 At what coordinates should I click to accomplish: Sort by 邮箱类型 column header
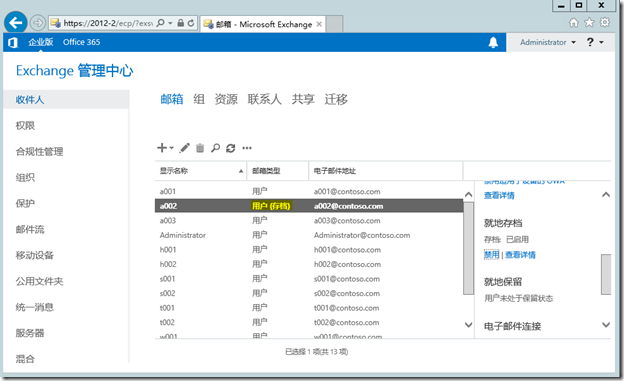click(278, 171)
